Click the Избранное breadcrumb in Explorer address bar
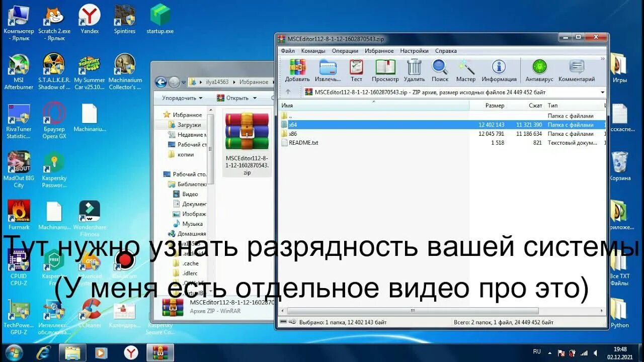The image size is (644, 362). [x=254, y=82]
